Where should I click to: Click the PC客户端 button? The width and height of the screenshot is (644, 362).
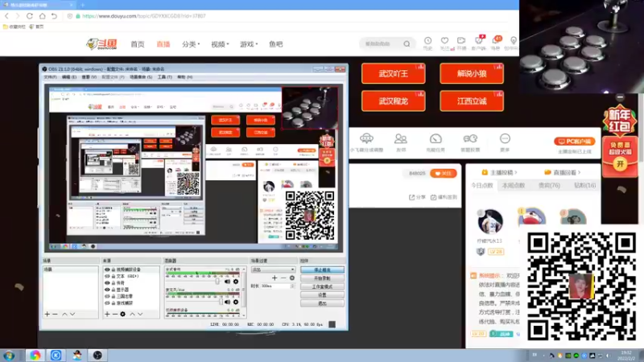click(574, 142)
